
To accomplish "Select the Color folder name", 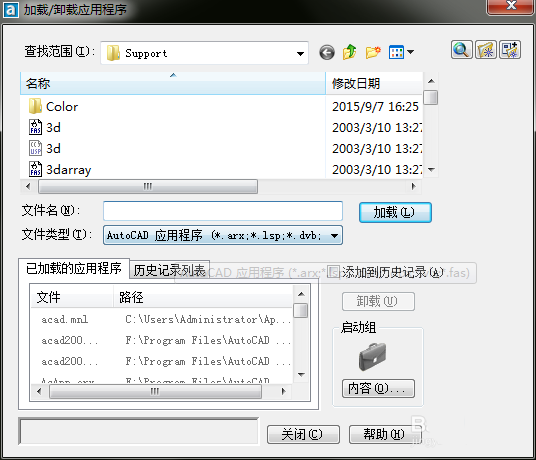I will 62,107.
